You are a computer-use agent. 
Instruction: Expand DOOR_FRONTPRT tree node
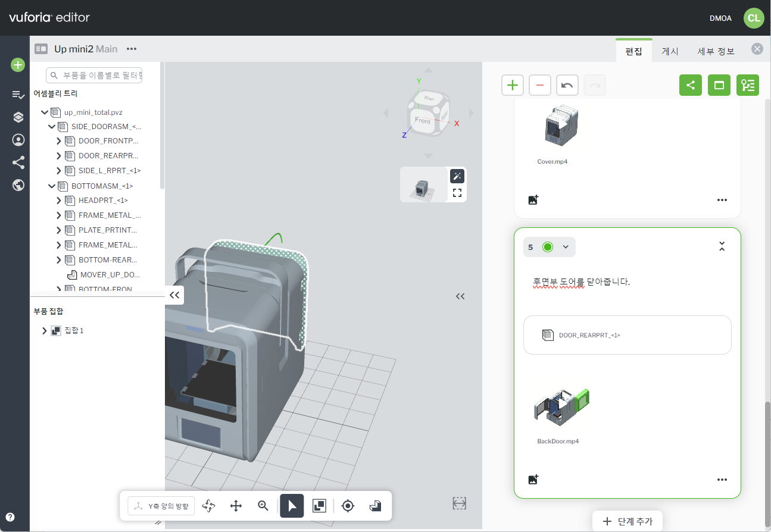point(59,142)
